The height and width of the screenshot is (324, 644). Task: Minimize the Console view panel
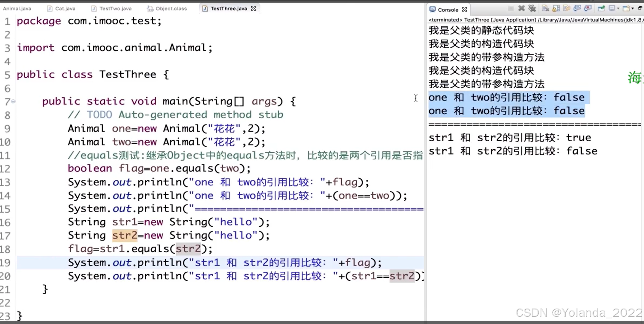tap(640, 8)
